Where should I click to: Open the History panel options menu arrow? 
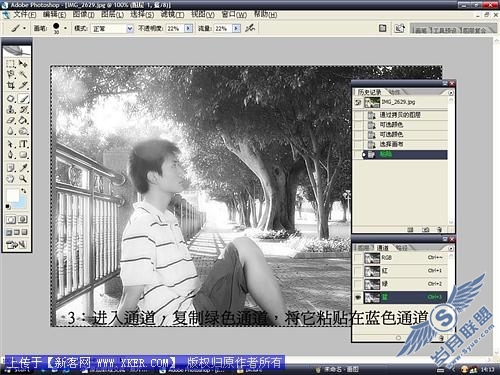click(x=450, y=92)
